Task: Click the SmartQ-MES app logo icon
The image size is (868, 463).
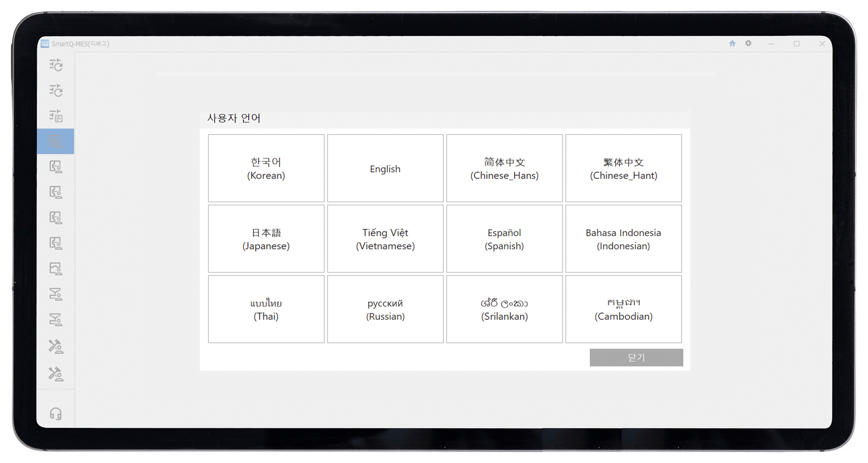Action: click(45, 44)
